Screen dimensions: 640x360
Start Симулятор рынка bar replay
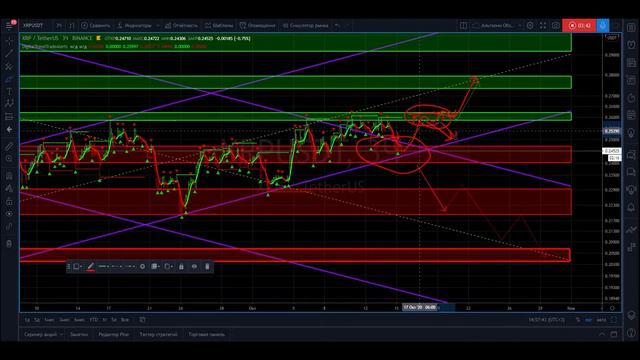click(x=305, y=25)
